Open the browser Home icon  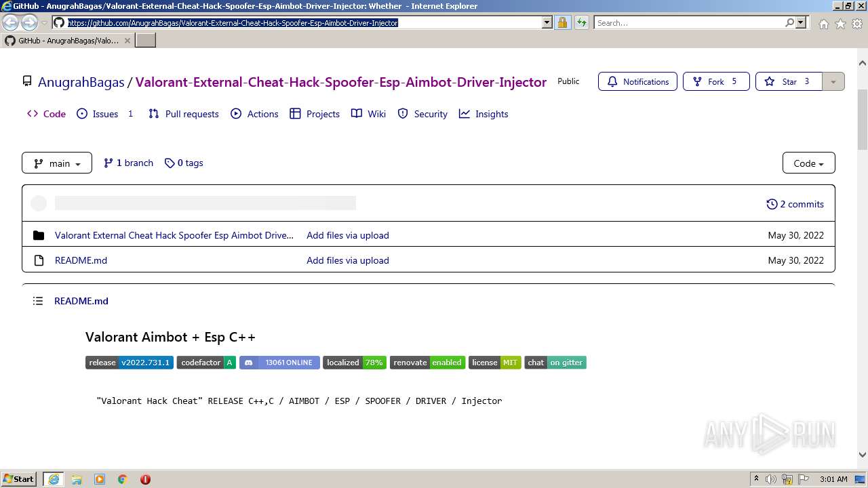823,24
